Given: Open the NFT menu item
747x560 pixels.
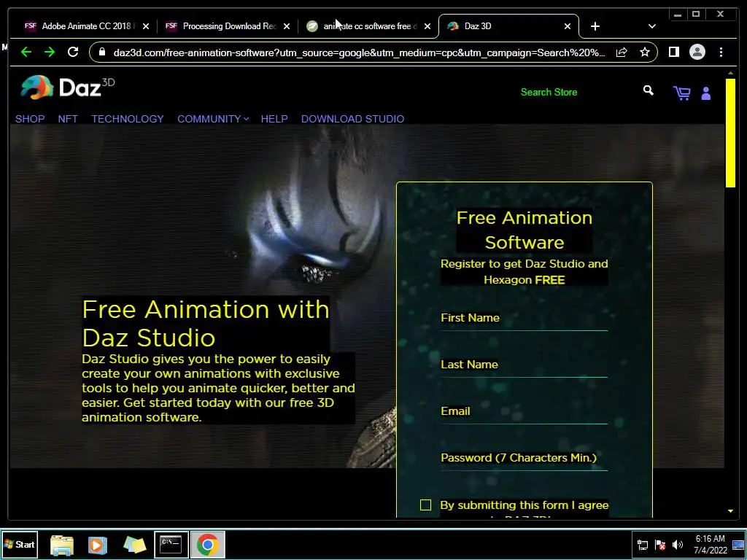Looking at the screenshot, I should [x=68, y=119].
